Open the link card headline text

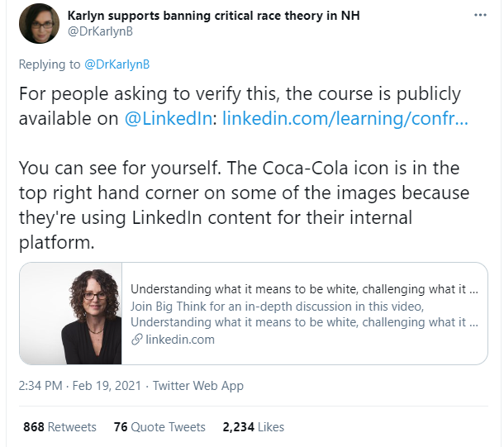(x=304, y=289)
